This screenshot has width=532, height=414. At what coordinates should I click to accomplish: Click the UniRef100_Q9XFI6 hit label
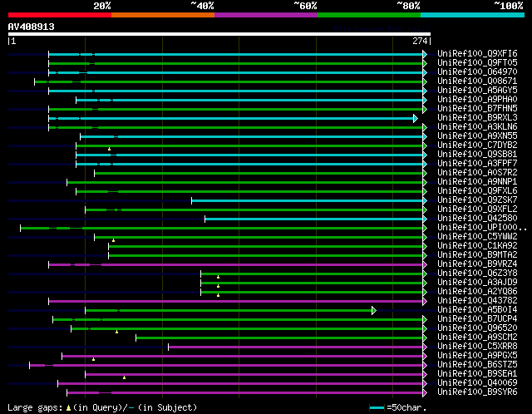[477, 53]
